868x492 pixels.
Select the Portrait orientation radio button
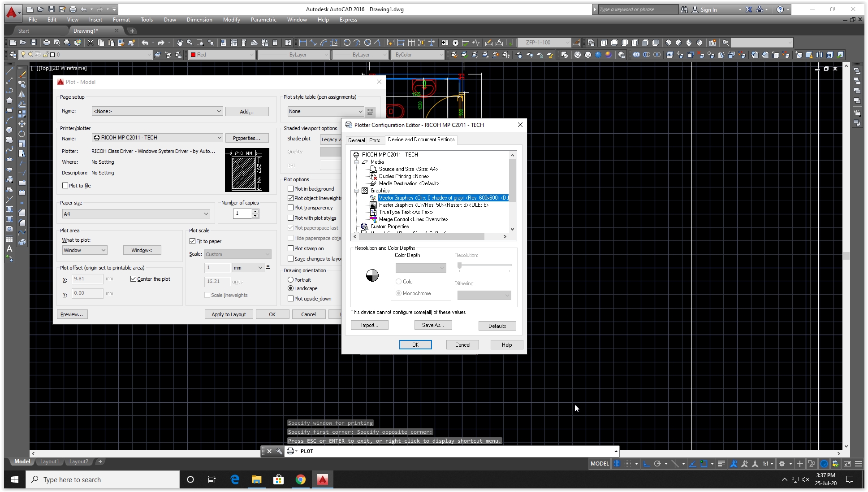pos(291,279)
